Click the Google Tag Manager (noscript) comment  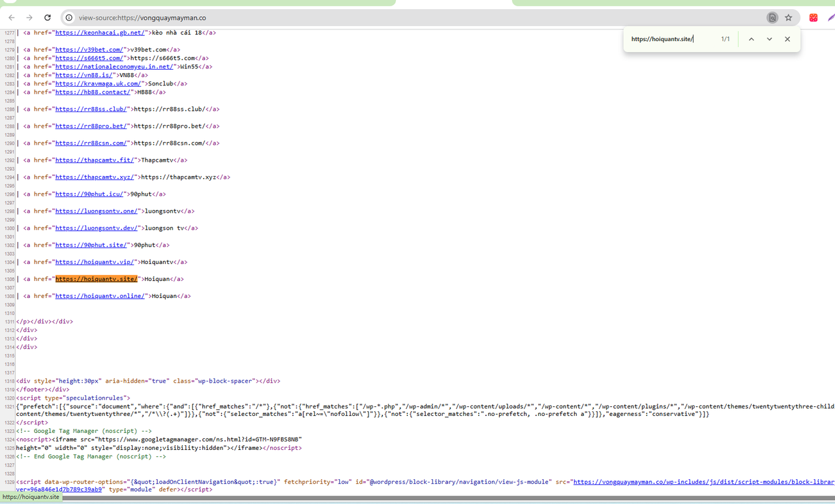coord(84,431)
